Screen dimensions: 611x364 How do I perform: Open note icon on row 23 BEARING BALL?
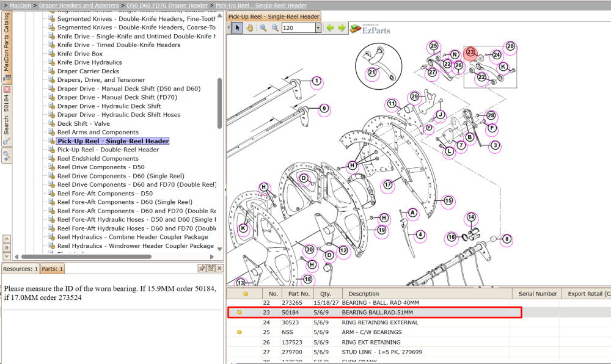240,312
